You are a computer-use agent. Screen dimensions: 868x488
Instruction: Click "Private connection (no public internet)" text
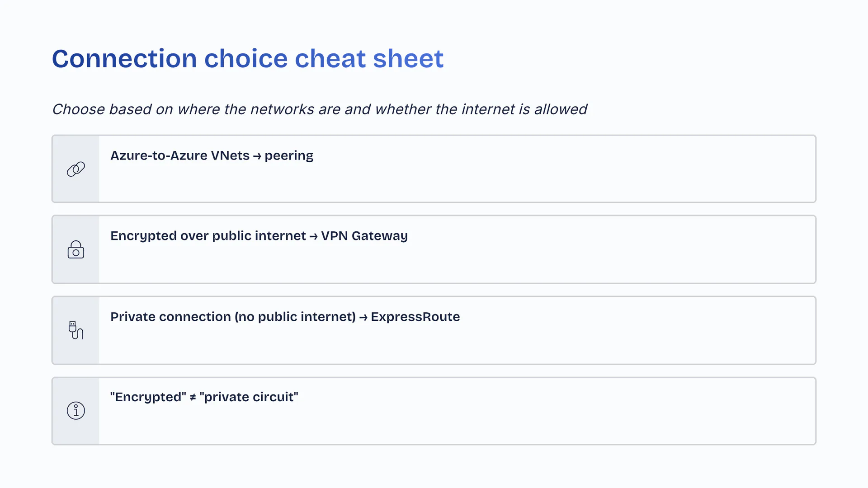pos(233,317)
